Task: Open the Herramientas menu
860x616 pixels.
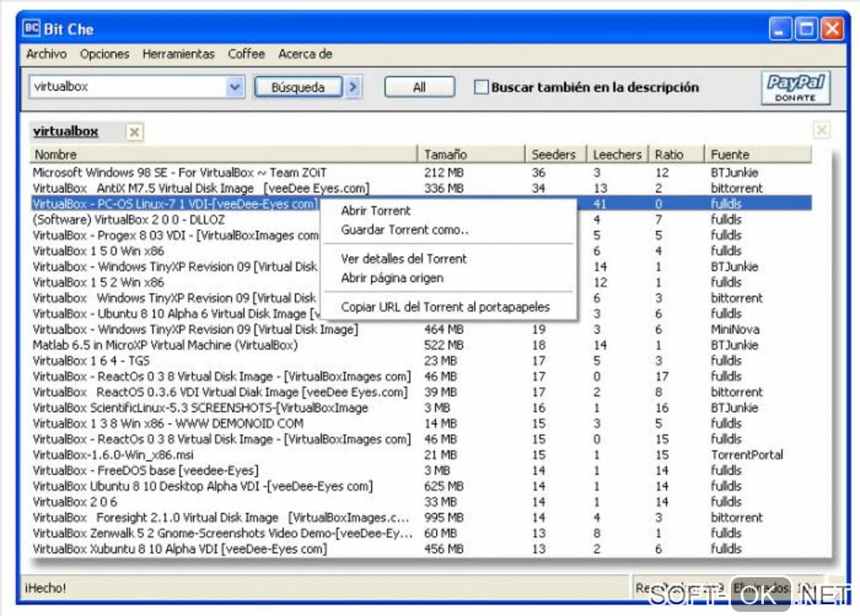Action: point(178,54)
